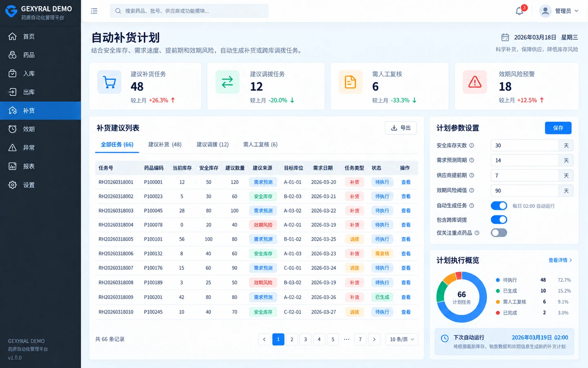Viewport: 588px width, 368px height.
Task: Click the 已生成 status in row RH20260318009
Action: tap(382, 297)
